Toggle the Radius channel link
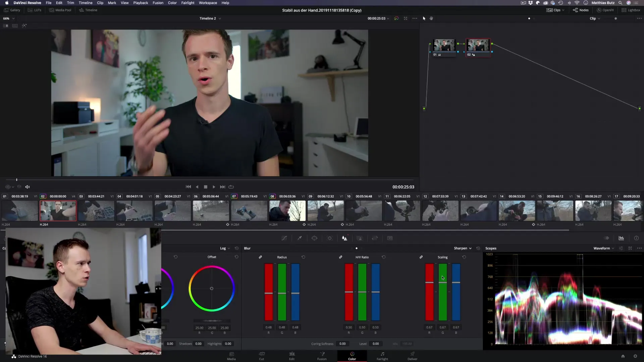Viewport: 644px width, 362px height. (260, 257)
